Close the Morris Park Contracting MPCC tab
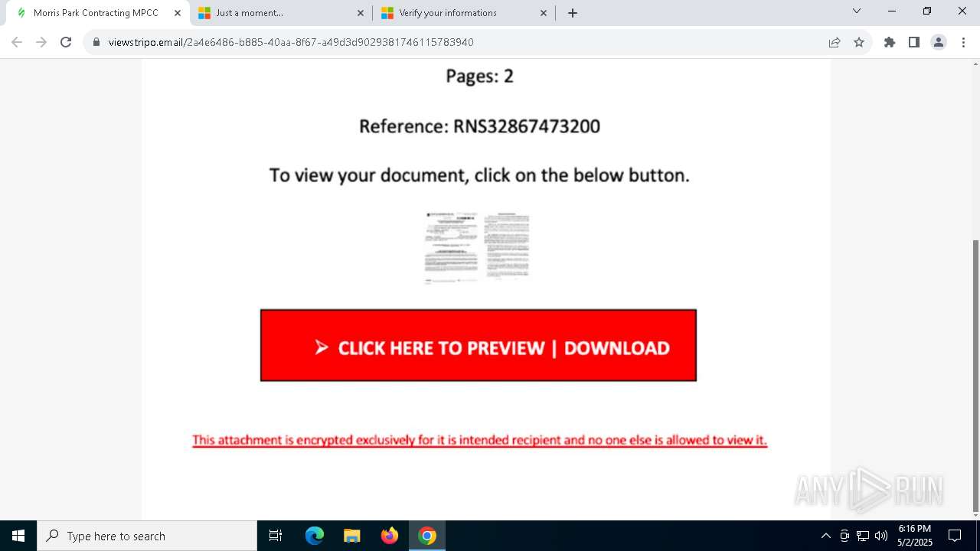Image resolution: width=980 pixels, height=551 pixels. click(177, 13)
